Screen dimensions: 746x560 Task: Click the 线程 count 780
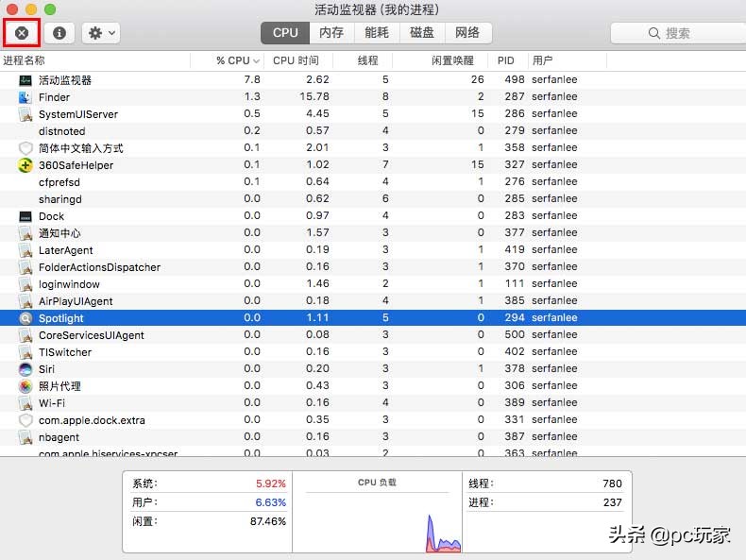click(x=612, y=484)
